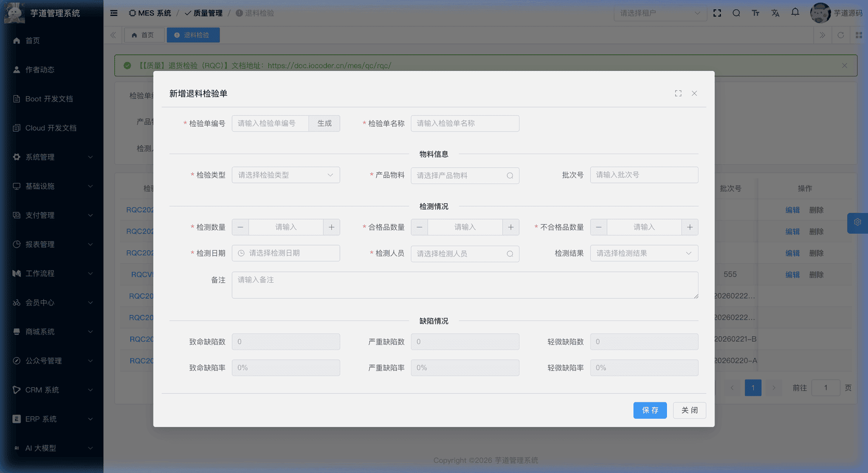868x473 pixels.
Task: Click 生成 to generate the inspection number
Action: [324, 124]
